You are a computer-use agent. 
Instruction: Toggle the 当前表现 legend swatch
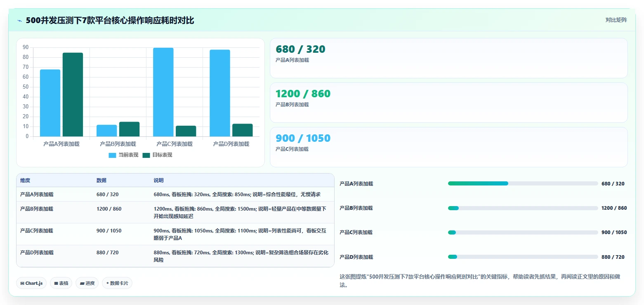point(113,155)
